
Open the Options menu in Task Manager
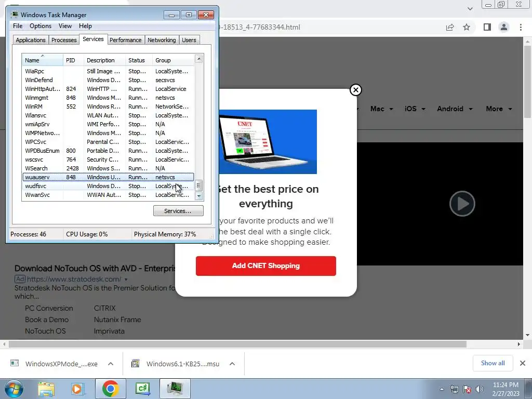[x=41, y=26]
